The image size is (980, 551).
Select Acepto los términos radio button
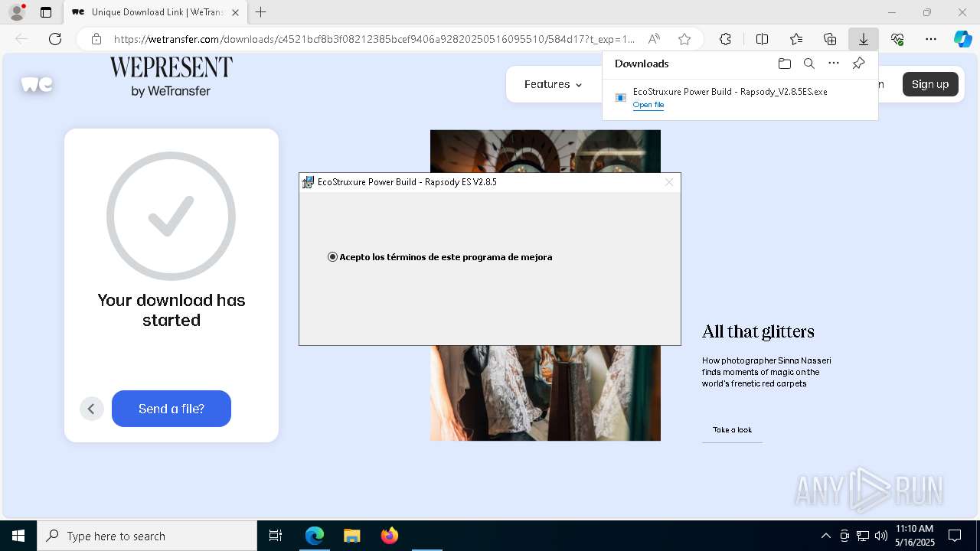click(x=332, y=257)
